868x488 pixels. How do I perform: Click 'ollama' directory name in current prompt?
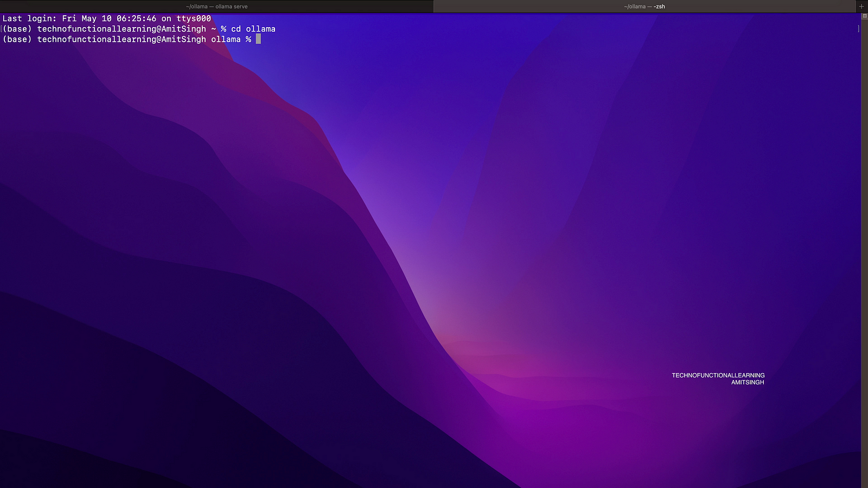click(x=226, y=39)
